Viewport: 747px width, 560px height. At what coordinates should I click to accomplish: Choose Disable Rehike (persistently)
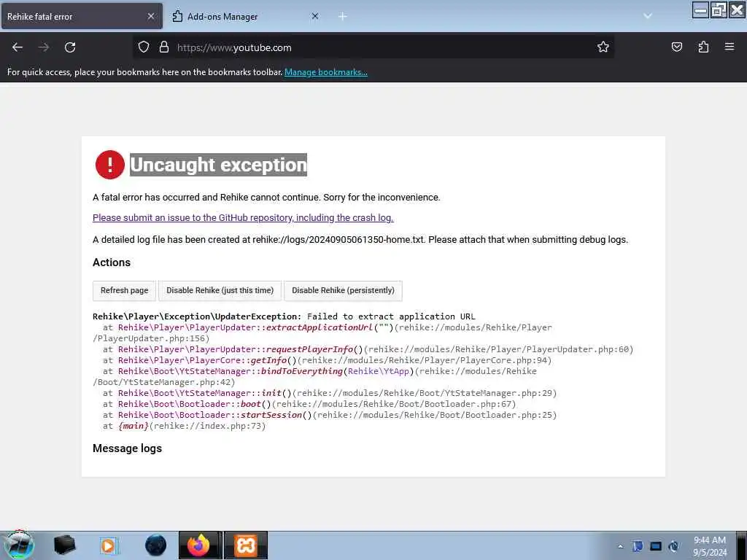(x=343, y=290)
